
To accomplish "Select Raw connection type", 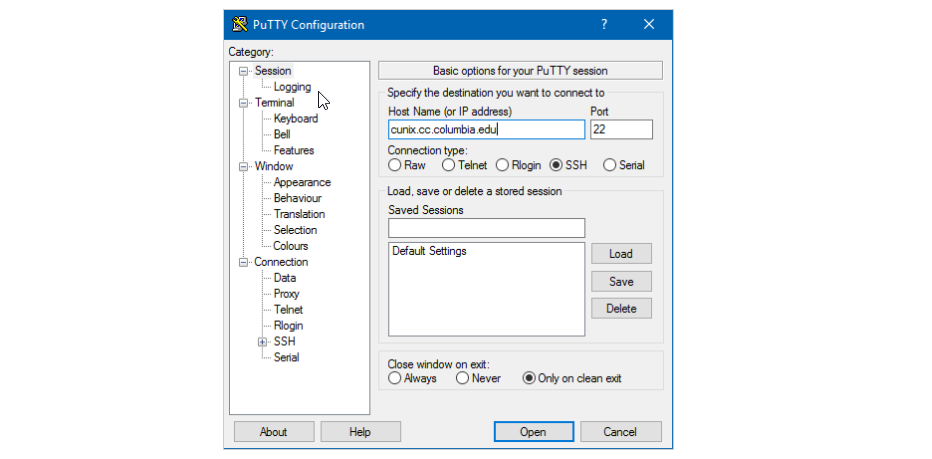I will 395,165.
